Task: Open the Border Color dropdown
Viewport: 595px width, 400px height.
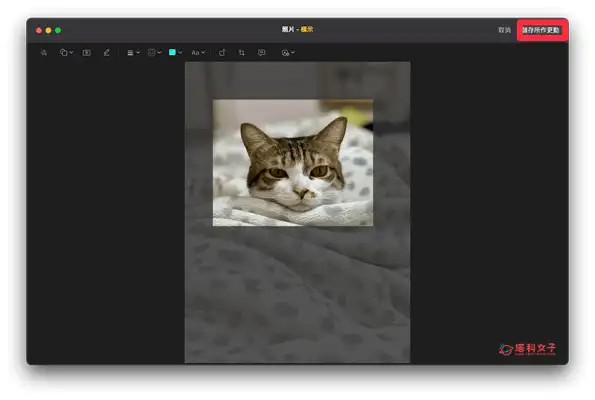Action: click(x=154, y=53)
